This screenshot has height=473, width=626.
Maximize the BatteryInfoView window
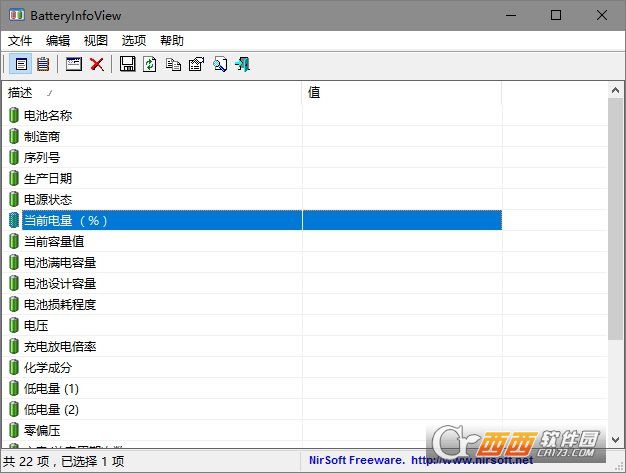tap(556, 16)
